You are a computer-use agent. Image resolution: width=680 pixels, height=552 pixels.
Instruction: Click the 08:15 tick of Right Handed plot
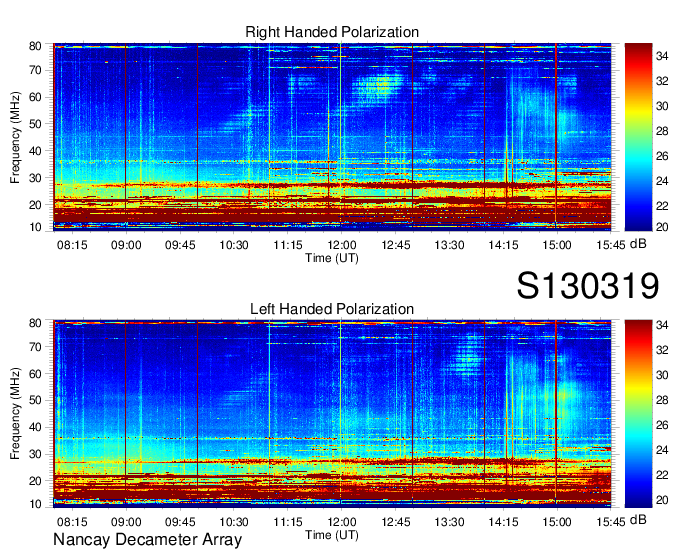click(72, 245)
